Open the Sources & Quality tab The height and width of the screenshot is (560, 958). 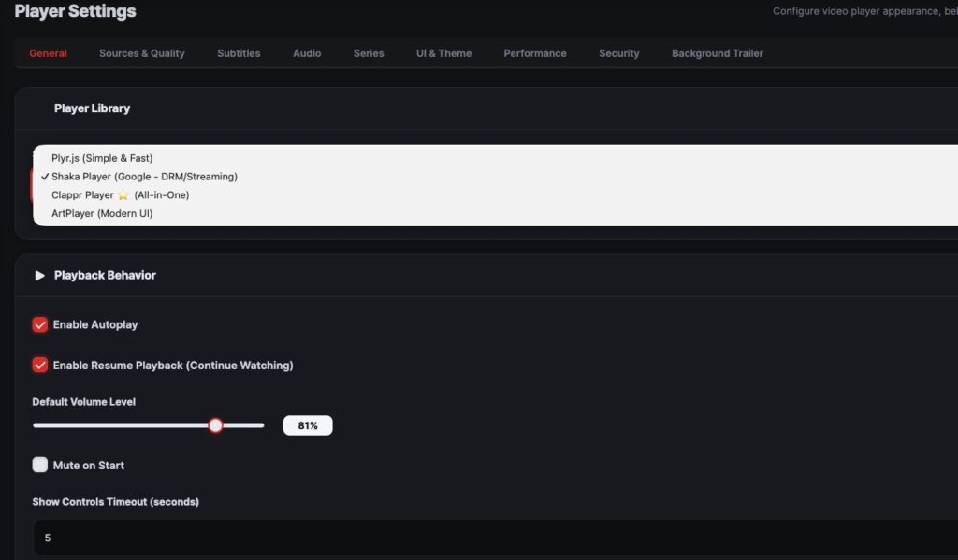(x=142, y=53)
